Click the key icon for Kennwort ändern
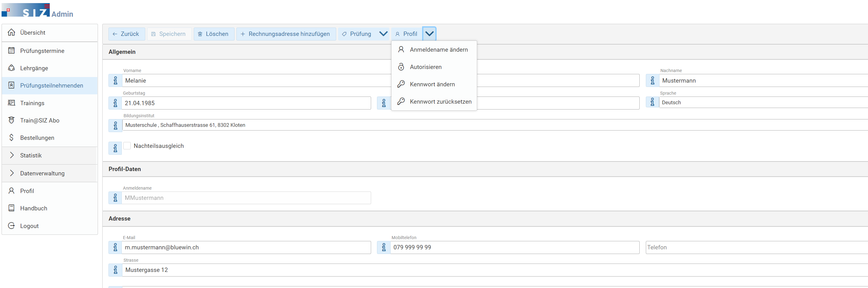This screenshot has width=868, height=288. (401, 84)
